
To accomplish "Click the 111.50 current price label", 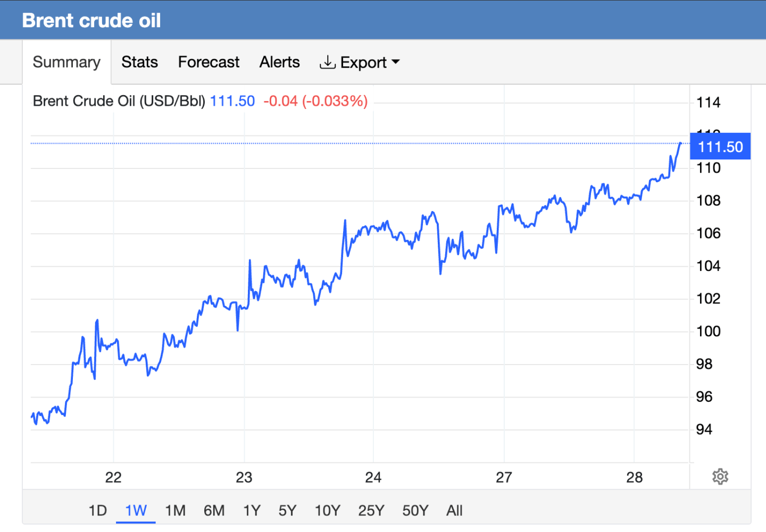I will click(720, 147).
